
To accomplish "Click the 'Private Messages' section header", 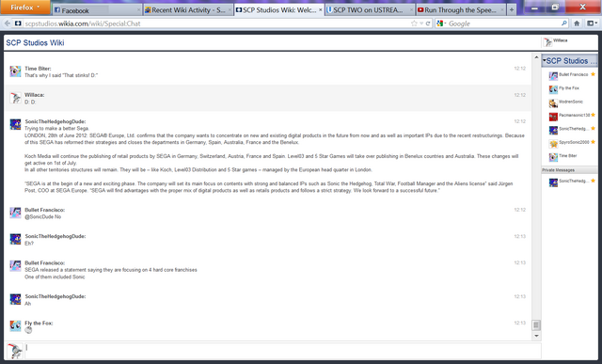I will (x=570, y=170).
